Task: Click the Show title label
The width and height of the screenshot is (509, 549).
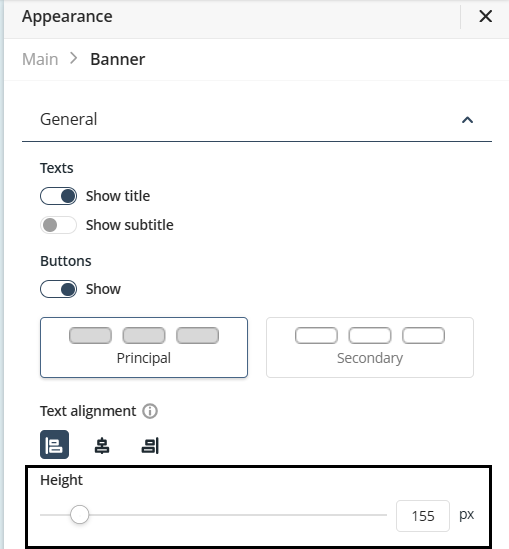Action: (118, 196)
